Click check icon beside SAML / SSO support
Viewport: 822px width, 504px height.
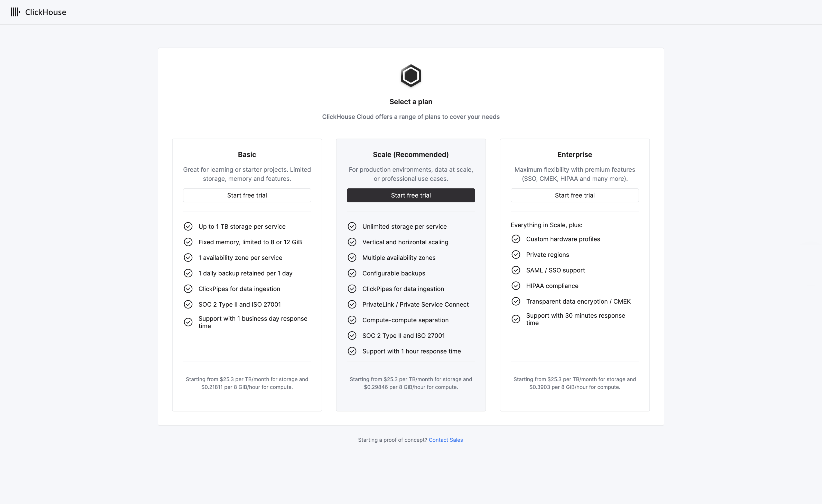click(516, 270)
